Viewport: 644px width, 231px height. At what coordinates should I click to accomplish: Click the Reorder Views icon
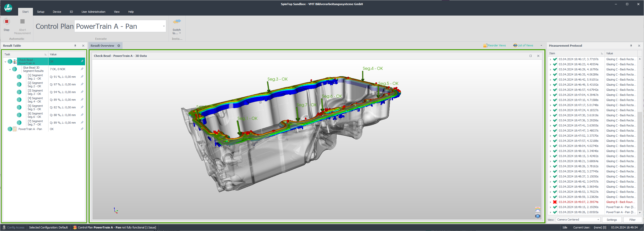click(485, 46)
